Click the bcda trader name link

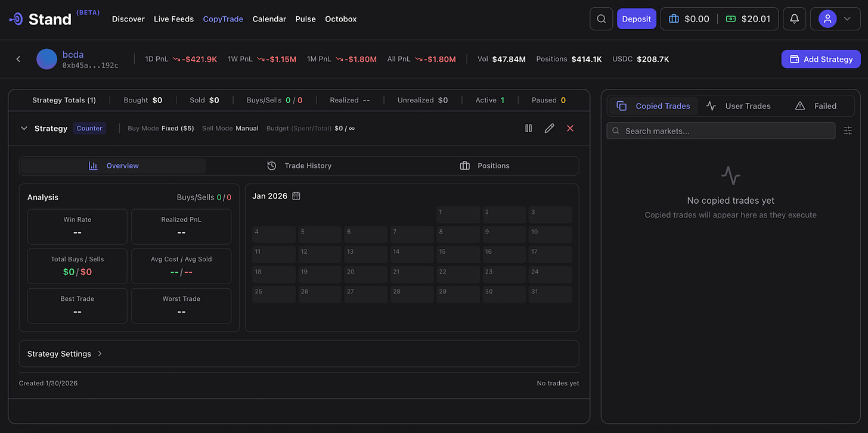click(73, 54)
